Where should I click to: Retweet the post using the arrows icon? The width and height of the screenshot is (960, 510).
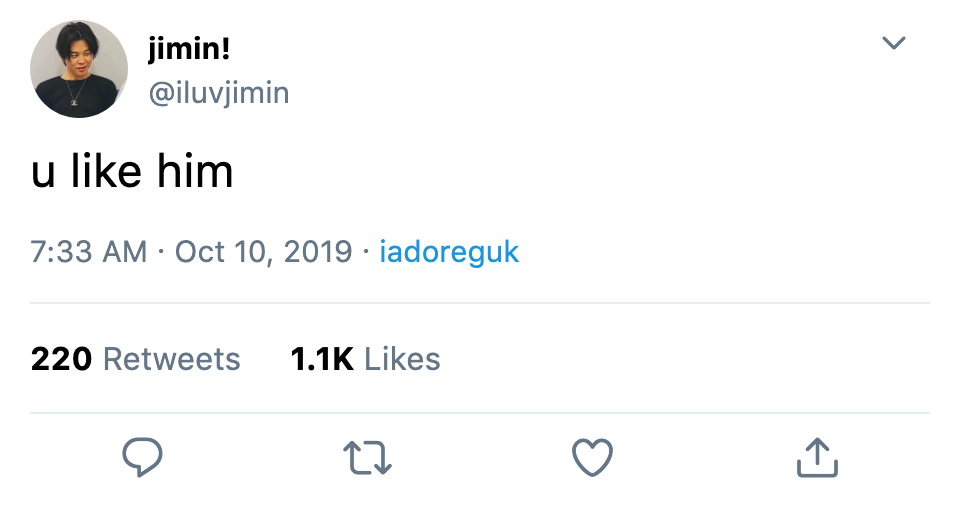coord(367,458)
